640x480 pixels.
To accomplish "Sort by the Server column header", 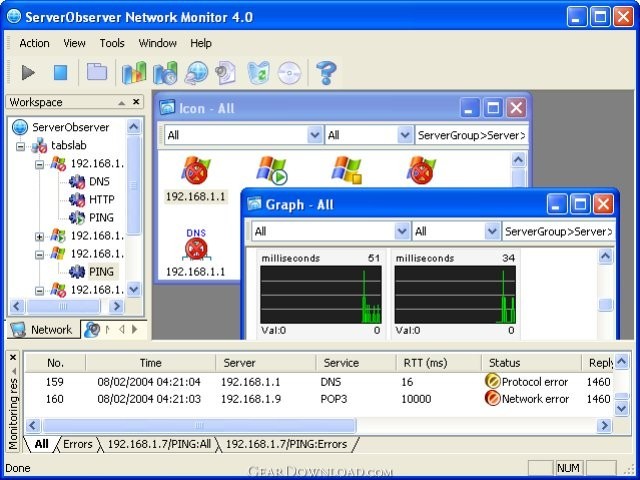I will pyautogui.click(x=265, y=363).
